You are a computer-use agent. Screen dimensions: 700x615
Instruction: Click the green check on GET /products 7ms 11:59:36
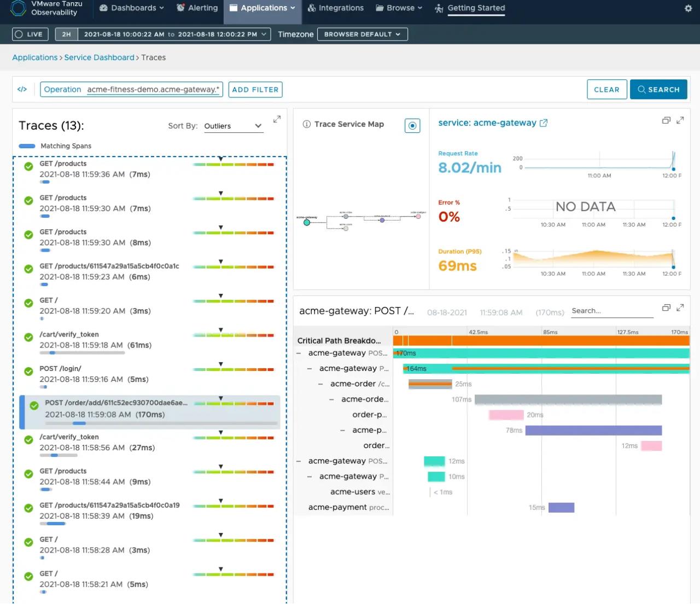[28, 167]
